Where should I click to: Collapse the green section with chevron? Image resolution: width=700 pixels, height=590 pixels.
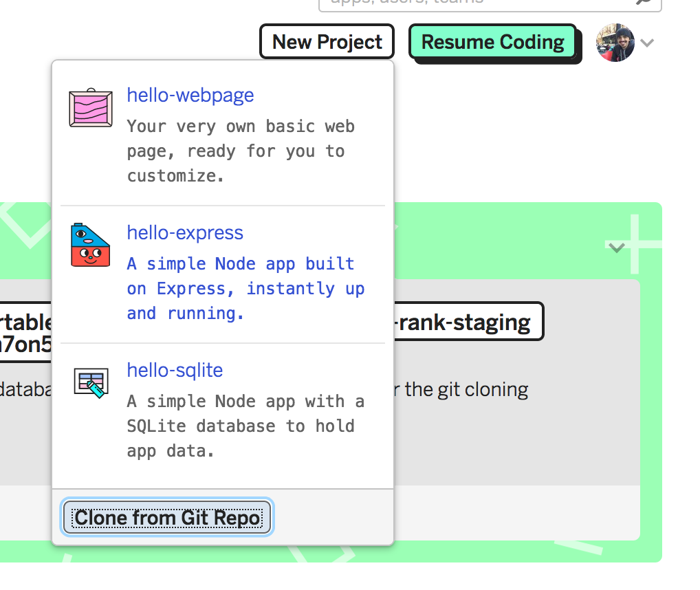coord(616,248)
